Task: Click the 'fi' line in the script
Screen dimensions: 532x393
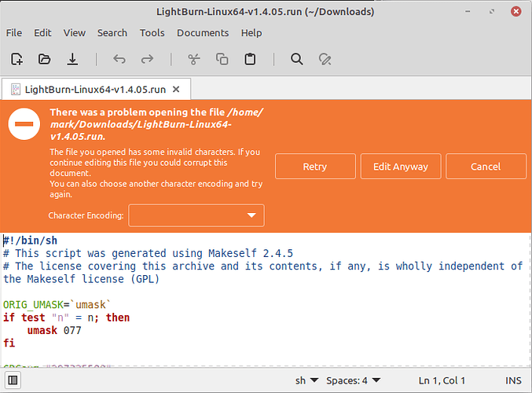Action: coord(9,343)
